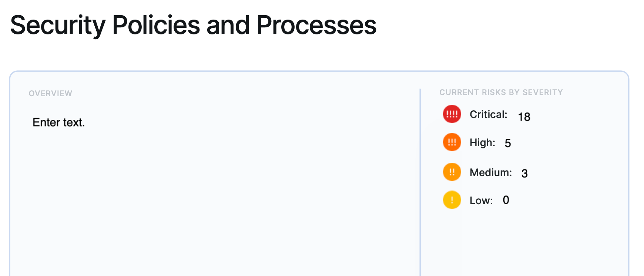Click the word "Processes" in the page title

[x=316, y=25]
